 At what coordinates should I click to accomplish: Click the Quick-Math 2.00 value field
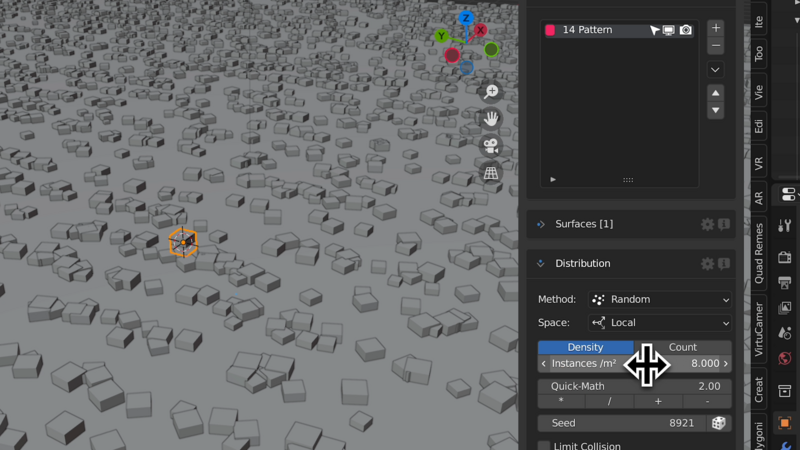pyautogui.click(x=635, y=386)
